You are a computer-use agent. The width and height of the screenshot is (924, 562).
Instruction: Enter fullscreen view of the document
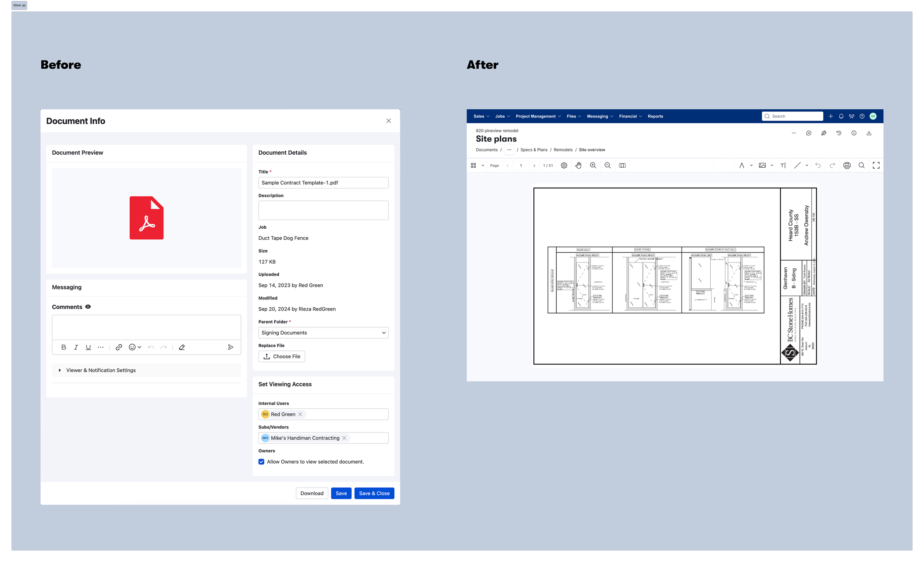[876, 165]
